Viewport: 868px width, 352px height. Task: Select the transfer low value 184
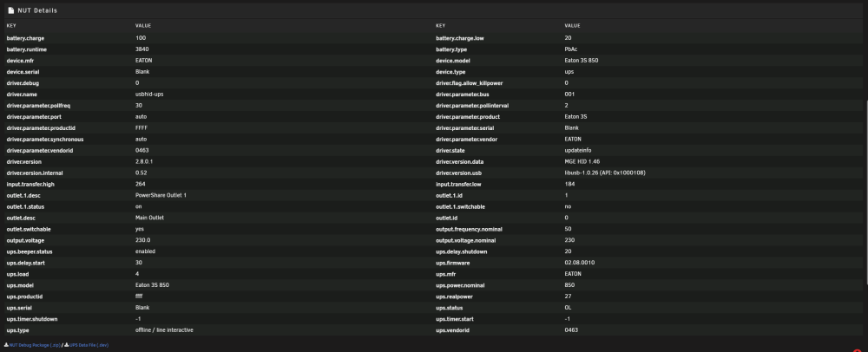[569, 184]
